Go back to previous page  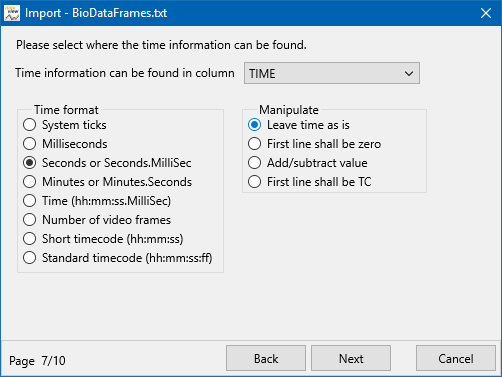266,358
